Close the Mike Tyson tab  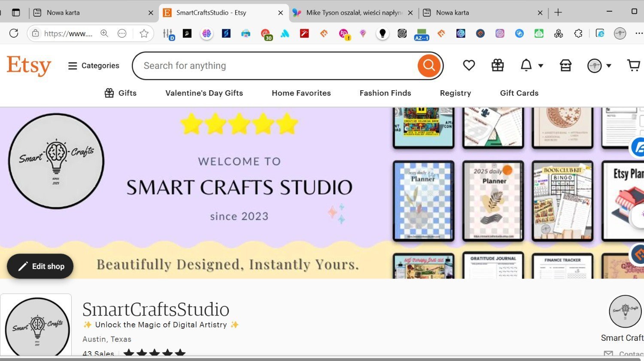[x=410, y=13]
